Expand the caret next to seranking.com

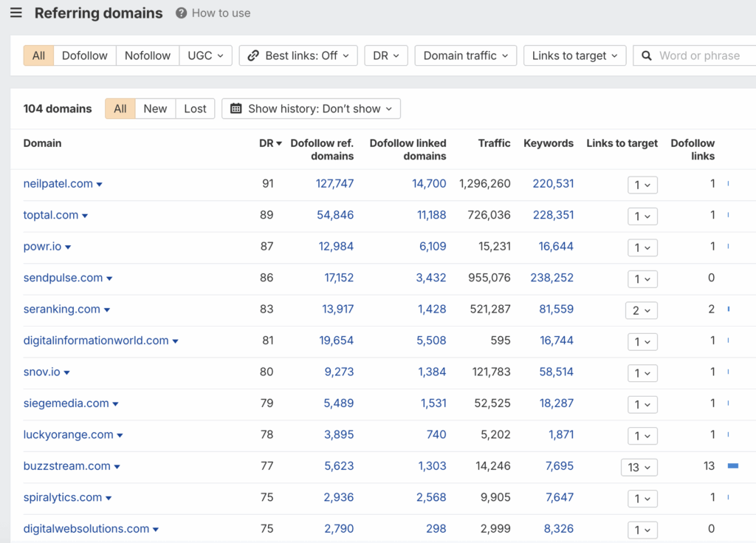click(x=107, y=310)
